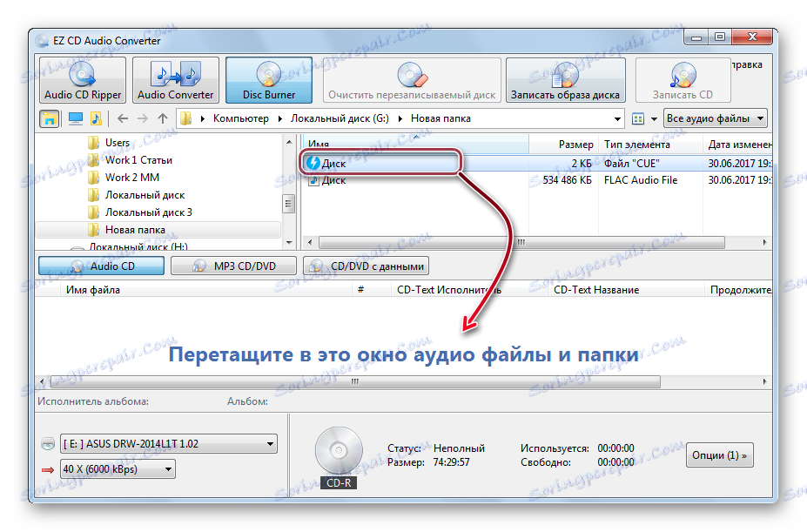The image size is (807, 532).
Task: Click file list scroll right arrow
Action: (x=765, y=242)
